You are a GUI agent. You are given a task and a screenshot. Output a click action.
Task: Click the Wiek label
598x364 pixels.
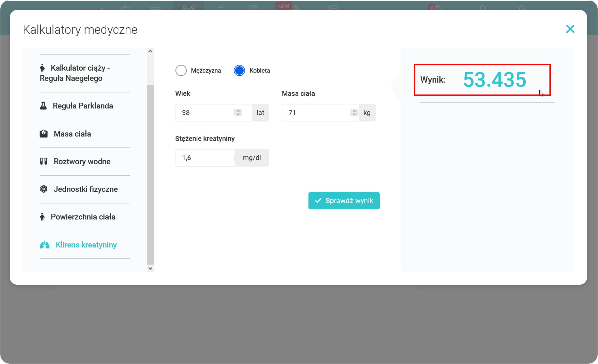tap(183, 94)
